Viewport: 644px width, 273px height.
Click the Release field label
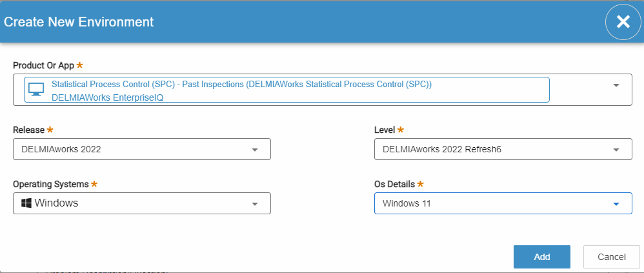29,130
